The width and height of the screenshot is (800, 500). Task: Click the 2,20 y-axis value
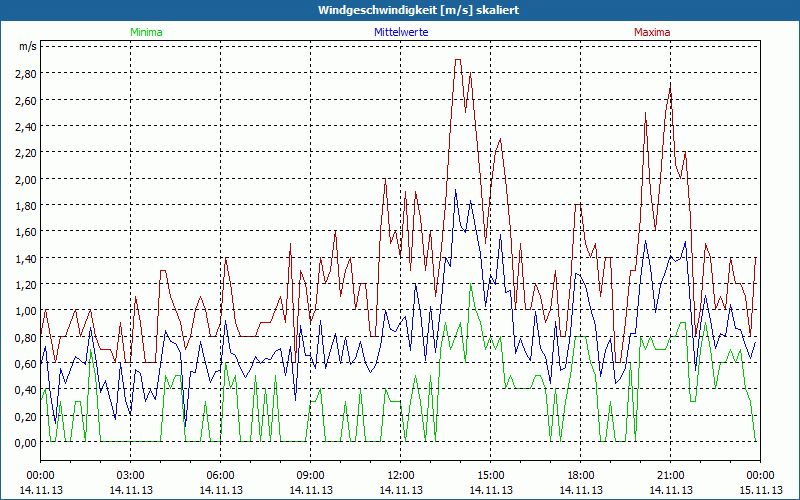[26, 153]
